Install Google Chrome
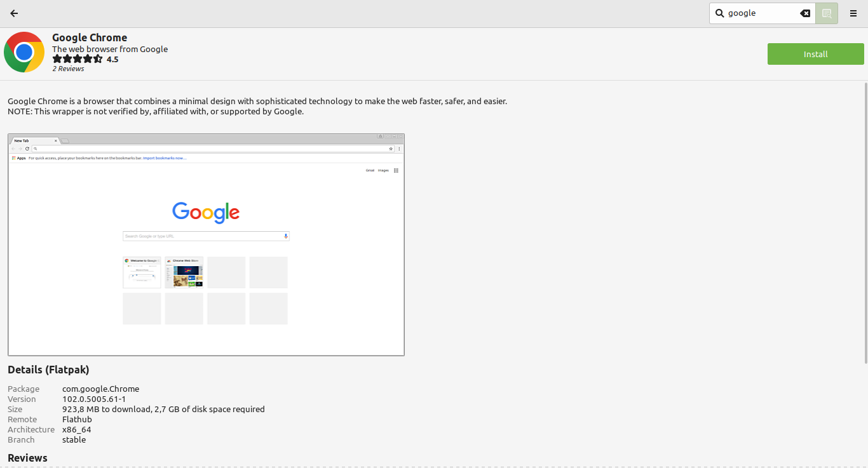868x468 pixels. 815,54
